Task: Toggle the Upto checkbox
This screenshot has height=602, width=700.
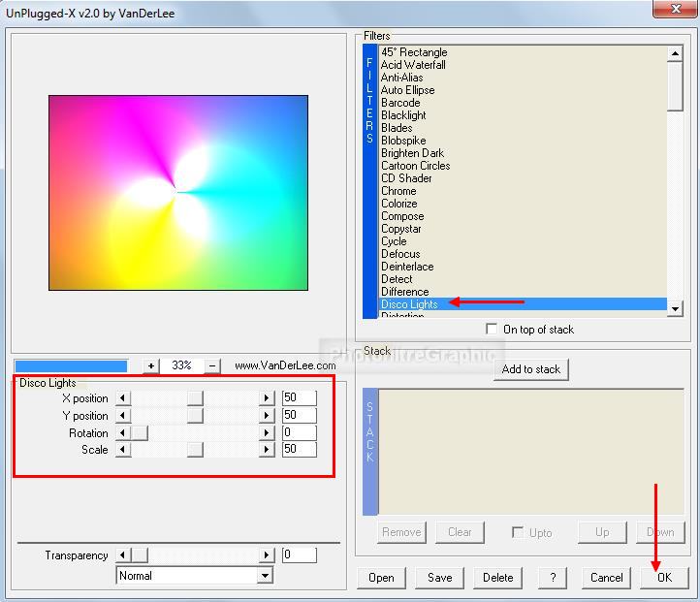Action: tap(519, 532)
